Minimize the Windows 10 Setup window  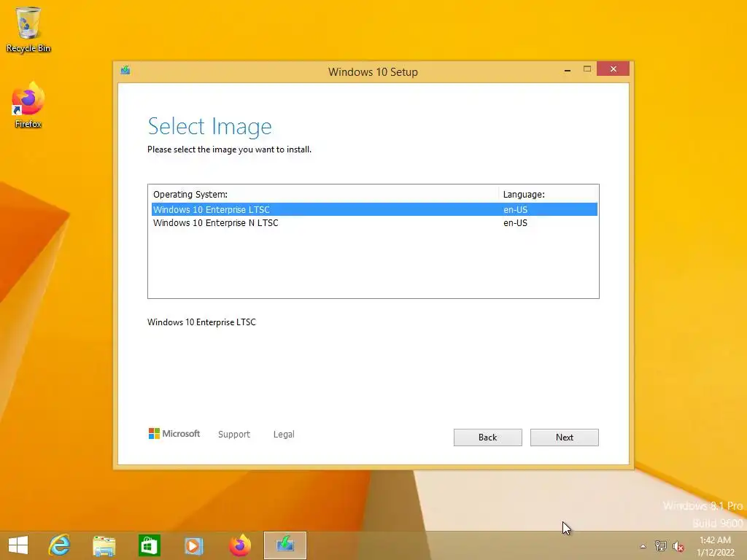click(567, 70)
